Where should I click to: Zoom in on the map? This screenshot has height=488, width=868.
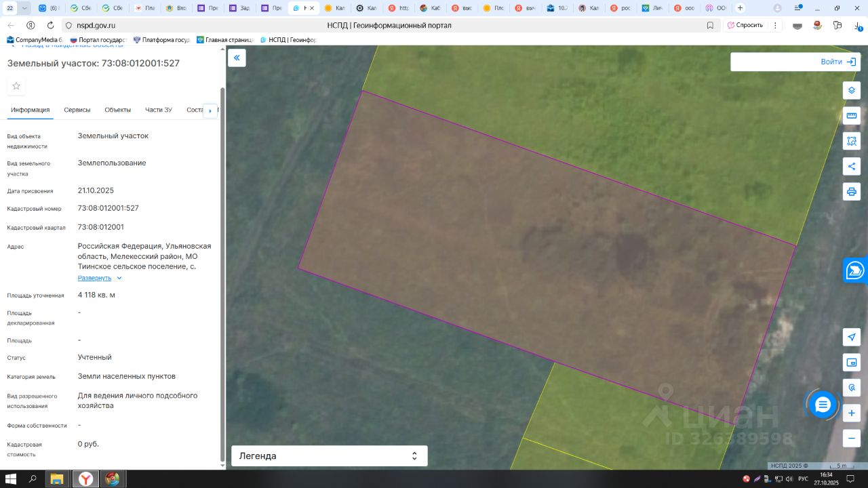[852, 413]
